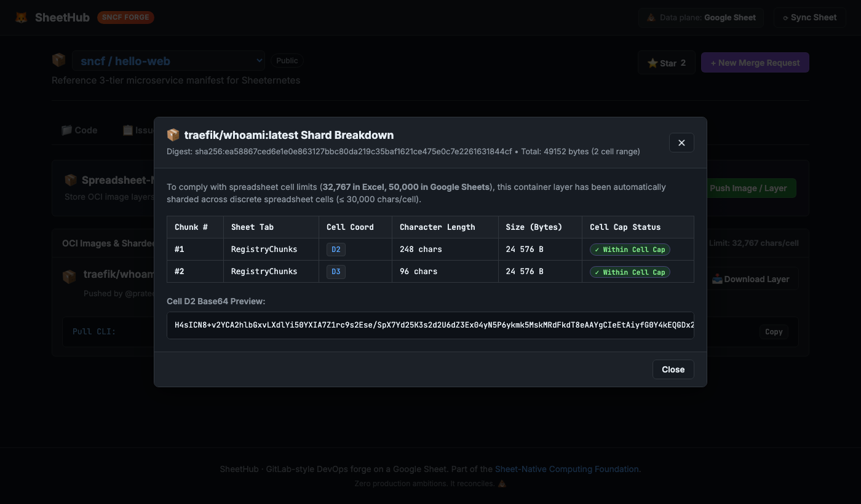This screenshot has height=504, width=861.
Task: Click the Limit: 32,767 chars/cell text
Action: (754, 243)
